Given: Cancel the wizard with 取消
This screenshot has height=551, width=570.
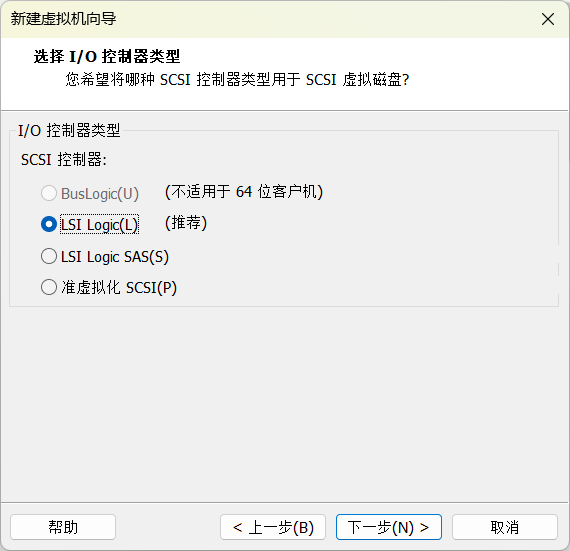Looking at the screenshot, I should click(505, 527).
